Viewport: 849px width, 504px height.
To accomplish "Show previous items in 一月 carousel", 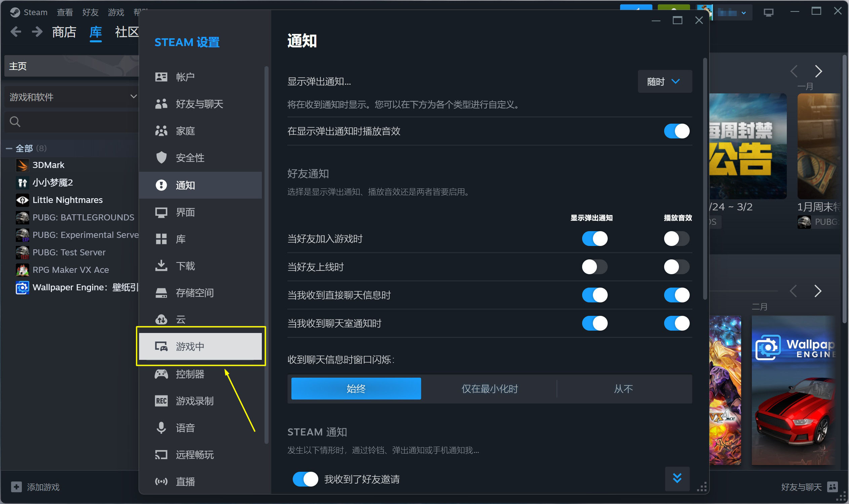I will click(794, 71).
